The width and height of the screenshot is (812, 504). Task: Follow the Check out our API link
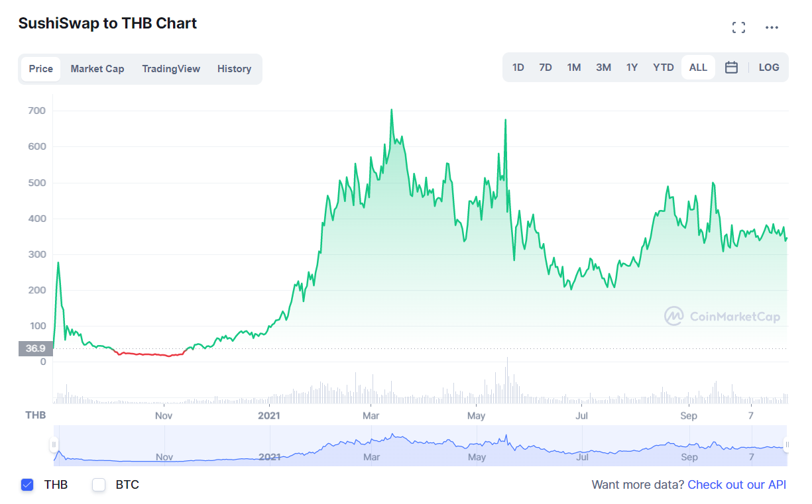(x=737, y=485)
